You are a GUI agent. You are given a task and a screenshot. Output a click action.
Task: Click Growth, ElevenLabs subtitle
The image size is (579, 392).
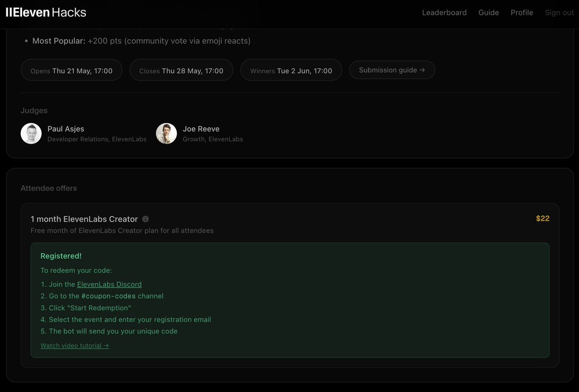pyautogui.click(x=213, y=139)
